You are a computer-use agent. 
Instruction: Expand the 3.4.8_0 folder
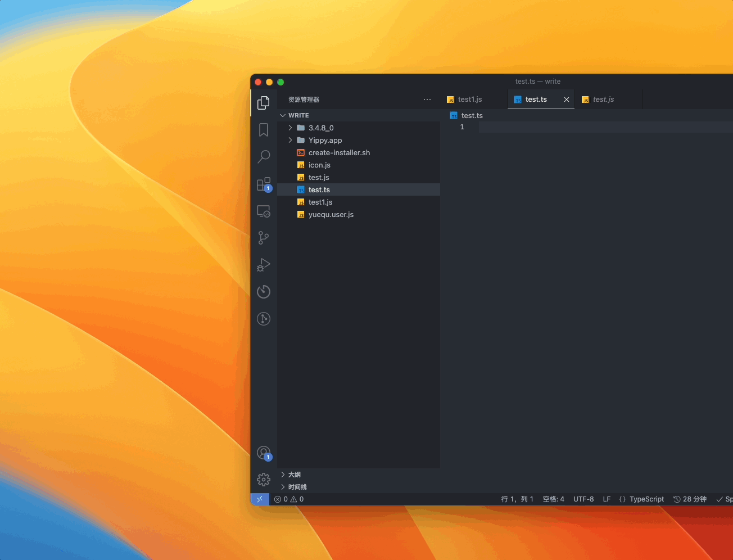359,128
